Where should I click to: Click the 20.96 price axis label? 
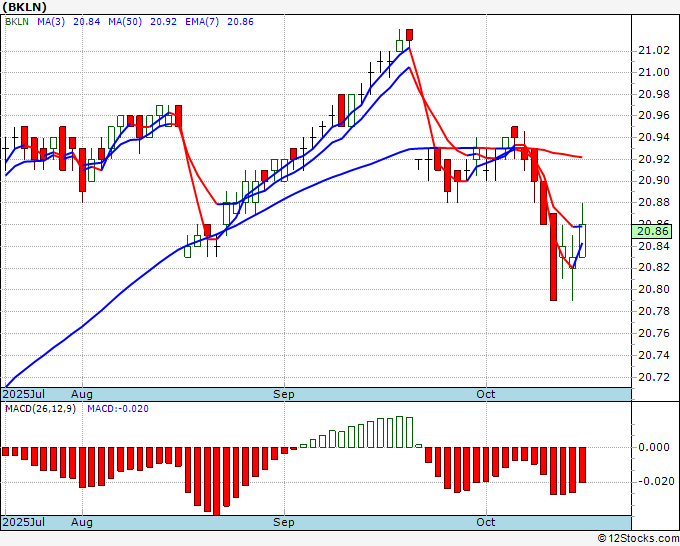coord(654,116)
